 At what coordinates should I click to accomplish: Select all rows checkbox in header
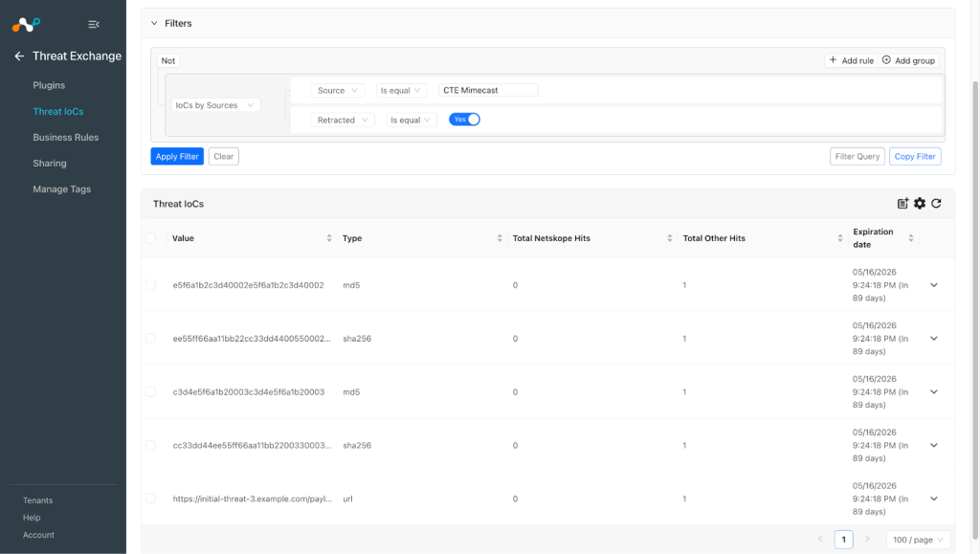(150, 238)
